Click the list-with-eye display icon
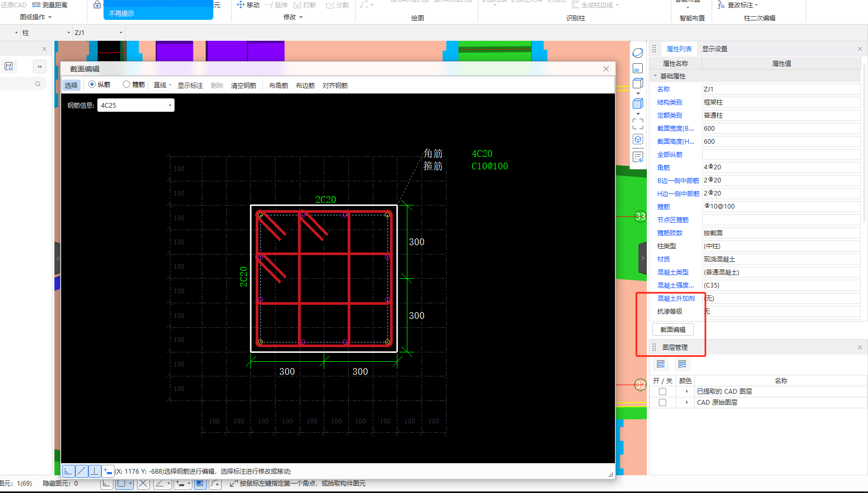The image size is (868, 493). [637, 156]
